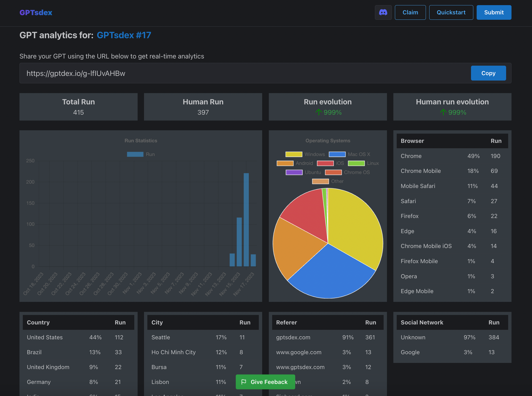This screenshot has width=532, height=396.
Task: Select the Chrome Mobile row
Action: (452, 171)
